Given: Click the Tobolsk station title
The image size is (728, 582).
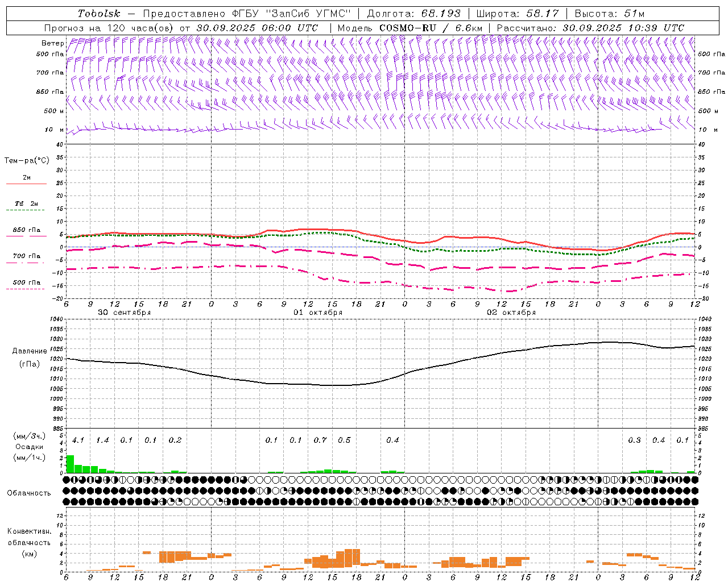Looking at the screenshot, I should (99, 14).
